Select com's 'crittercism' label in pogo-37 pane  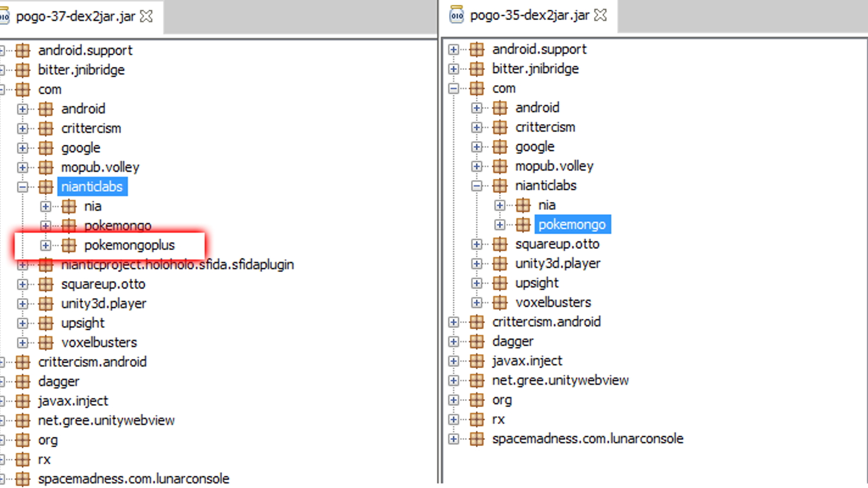point(91,129)
